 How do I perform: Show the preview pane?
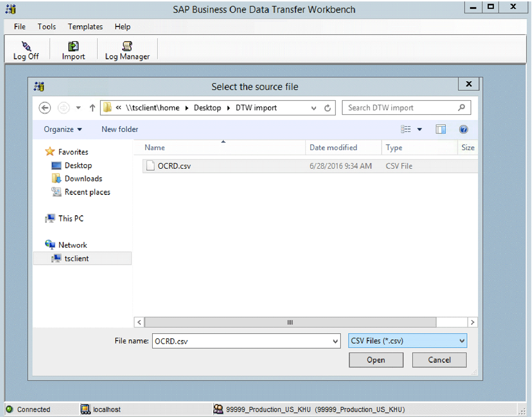441,129
